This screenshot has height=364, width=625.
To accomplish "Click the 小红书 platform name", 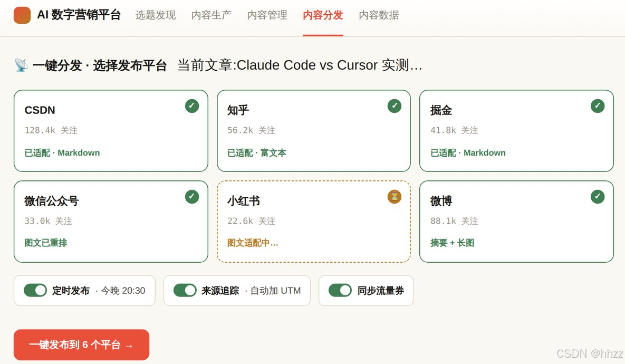I will coord(244,201).
